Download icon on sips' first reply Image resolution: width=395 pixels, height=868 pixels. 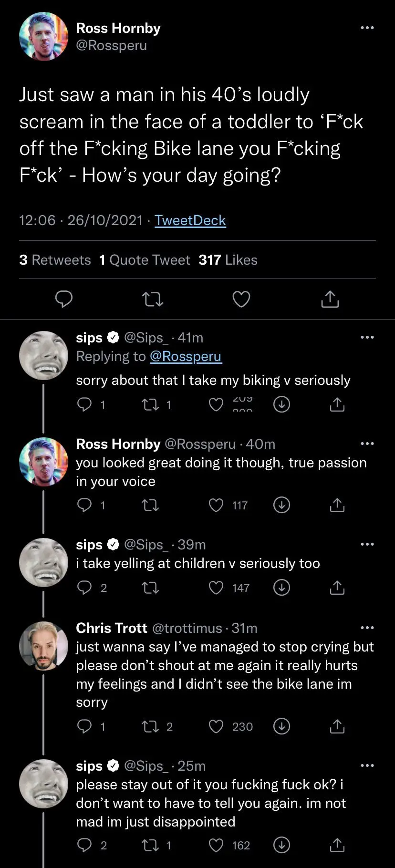[282, 404]
